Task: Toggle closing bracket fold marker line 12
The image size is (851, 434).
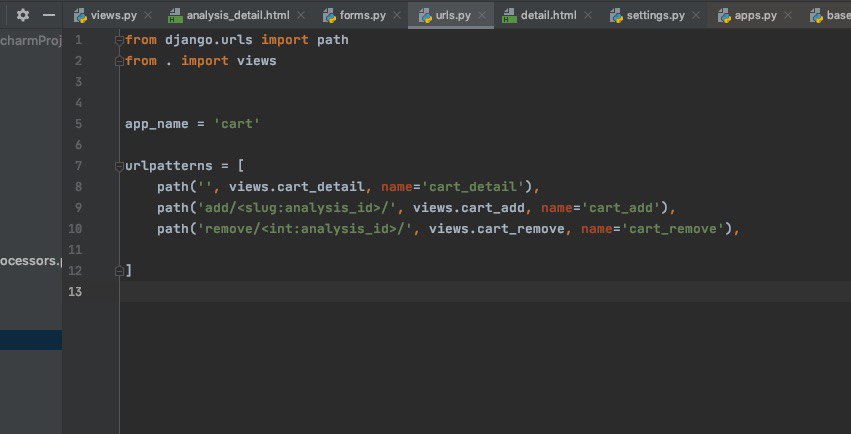Action: pyautogui.click(x=119, y=271)
